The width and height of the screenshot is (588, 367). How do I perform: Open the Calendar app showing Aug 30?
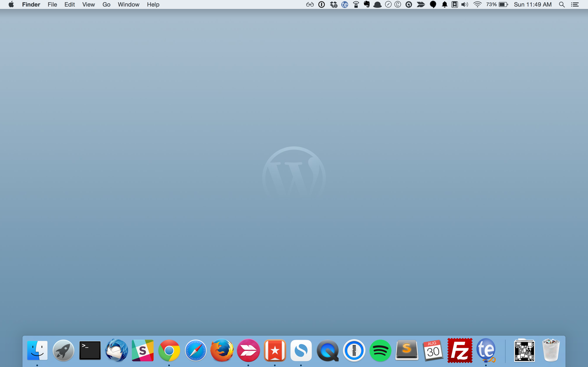pos(433,350)
